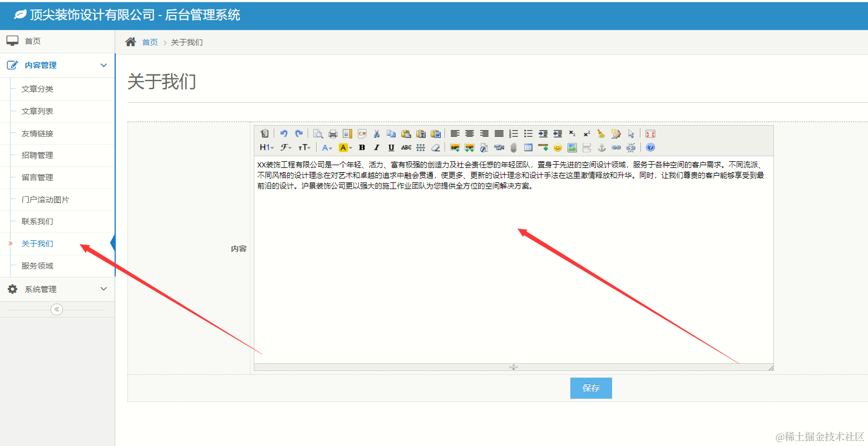
Task: Open 文章列表 menu item
Action: [x=37, y=111]
